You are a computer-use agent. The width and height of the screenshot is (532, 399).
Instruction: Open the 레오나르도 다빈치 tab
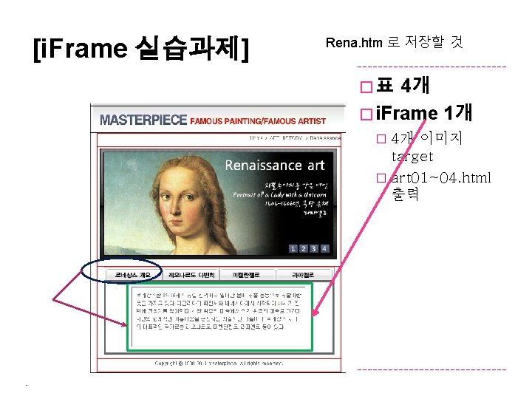click(x=191, y=275)
